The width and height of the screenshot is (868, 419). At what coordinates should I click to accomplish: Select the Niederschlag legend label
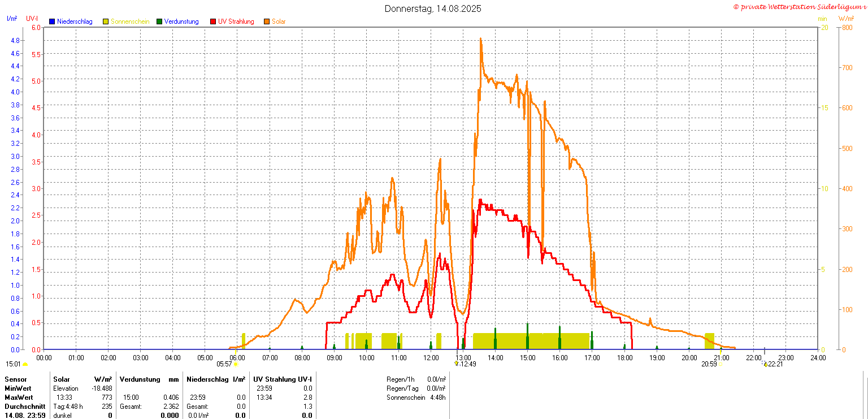pos(74,21)
